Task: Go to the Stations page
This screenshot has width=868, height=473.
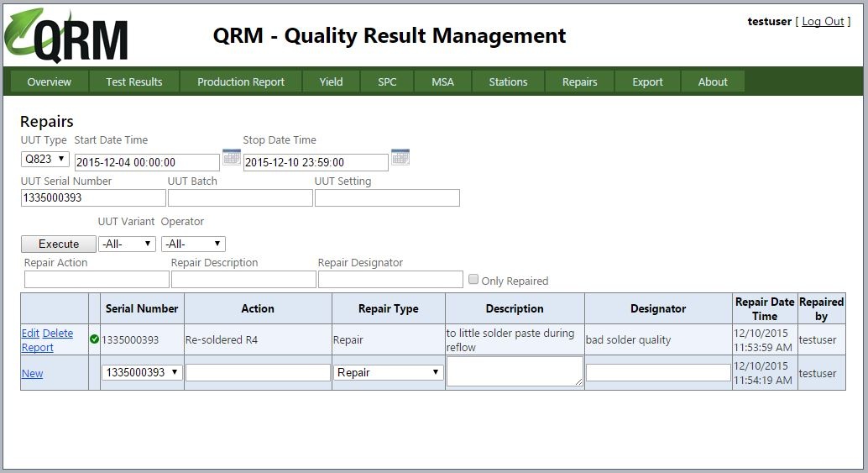Action: 508,82
